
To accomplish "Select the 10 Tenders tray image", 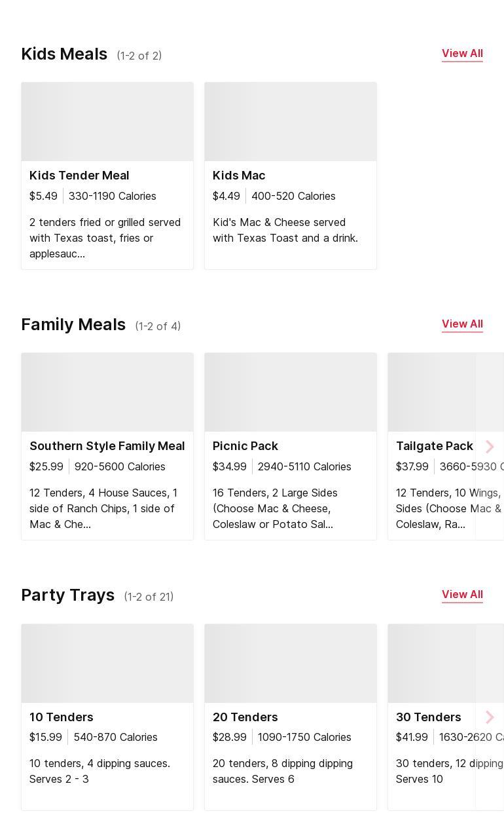I will (x=107, y=663).
